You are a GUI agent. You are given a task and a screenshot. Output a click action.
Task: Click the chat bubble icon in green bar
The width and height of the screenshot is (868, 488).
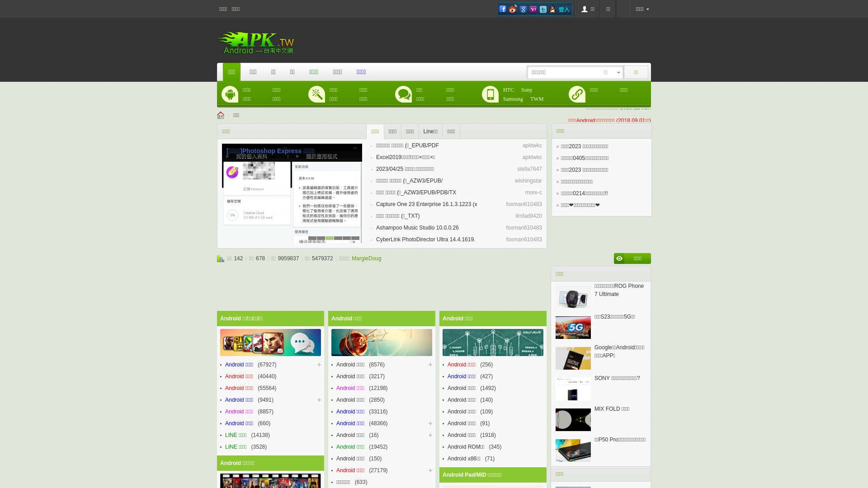tap(403, 94)
